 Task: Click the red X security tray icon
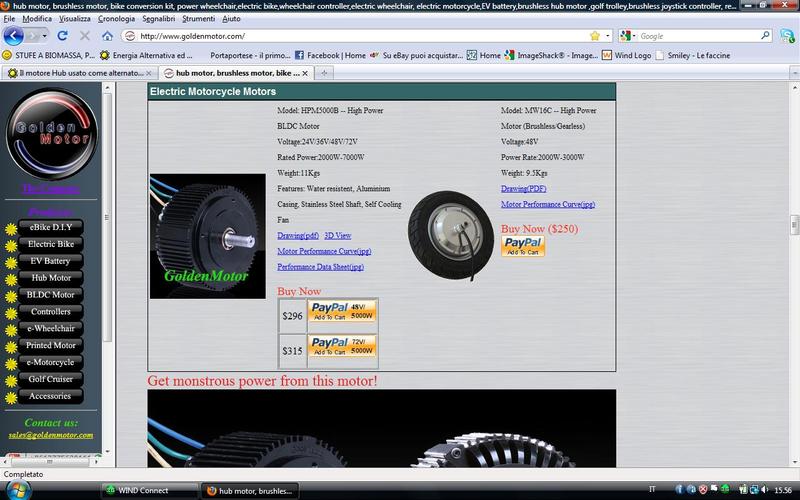(703, 489)
